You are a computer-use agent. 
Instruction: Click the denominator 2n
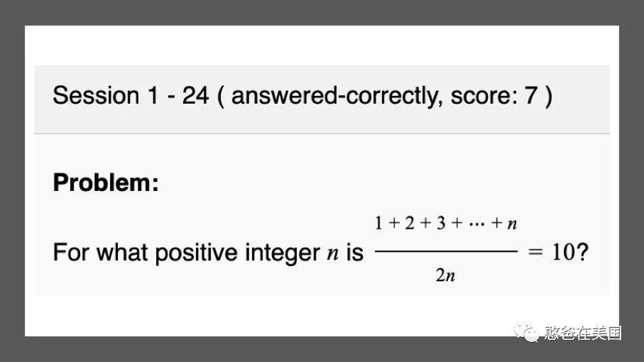(x=446, y=275)
